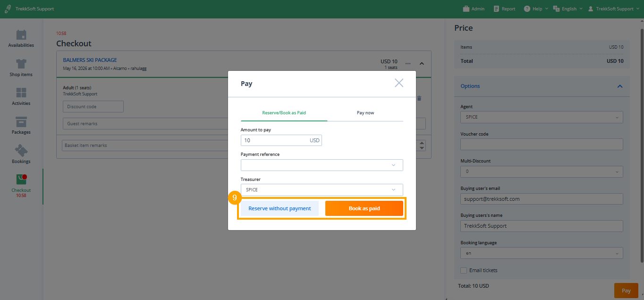Image resolution: width=644 pixels, height=300 pixels.
Task: Switch to the Pay now tab
Action: point(365,113)
